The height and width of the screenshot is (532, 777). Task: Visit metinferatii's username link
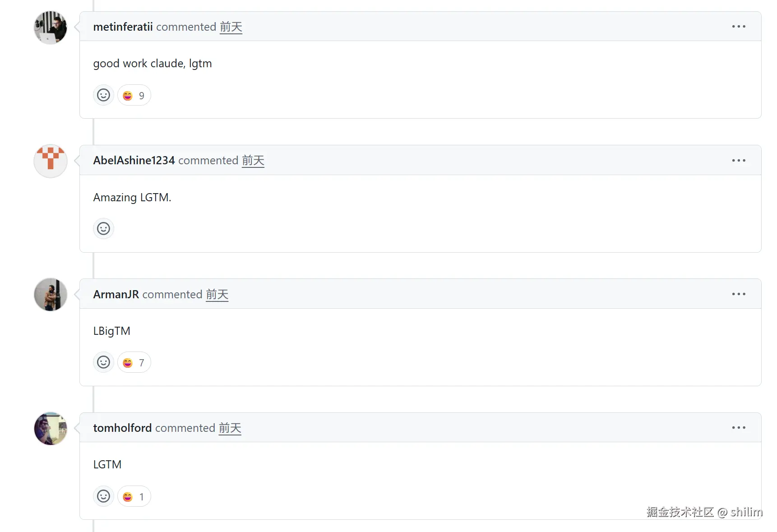pyautogui.click(x=123, y=27)
